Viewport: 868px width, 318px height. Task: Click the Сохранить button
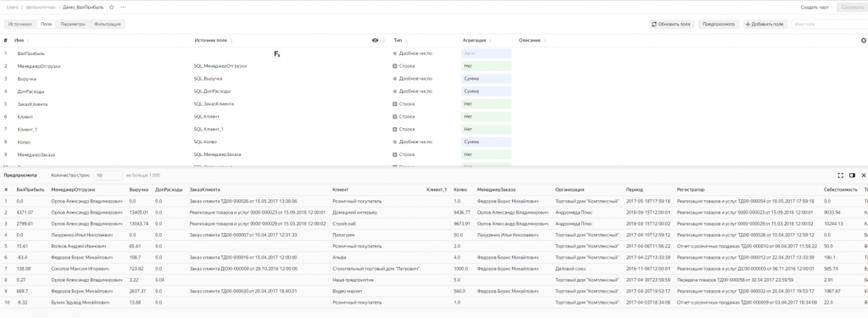pos(853,7)
